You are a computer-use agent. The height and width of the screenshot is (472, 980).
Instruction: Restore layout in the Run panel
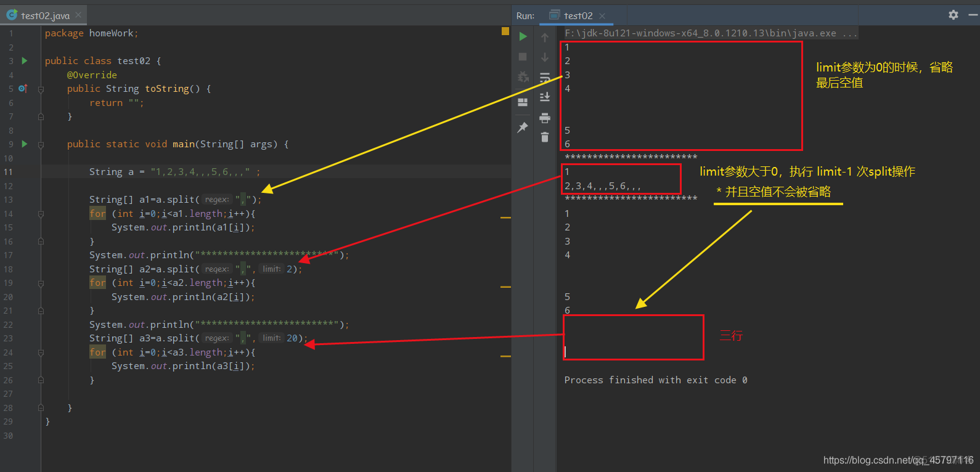523,102
